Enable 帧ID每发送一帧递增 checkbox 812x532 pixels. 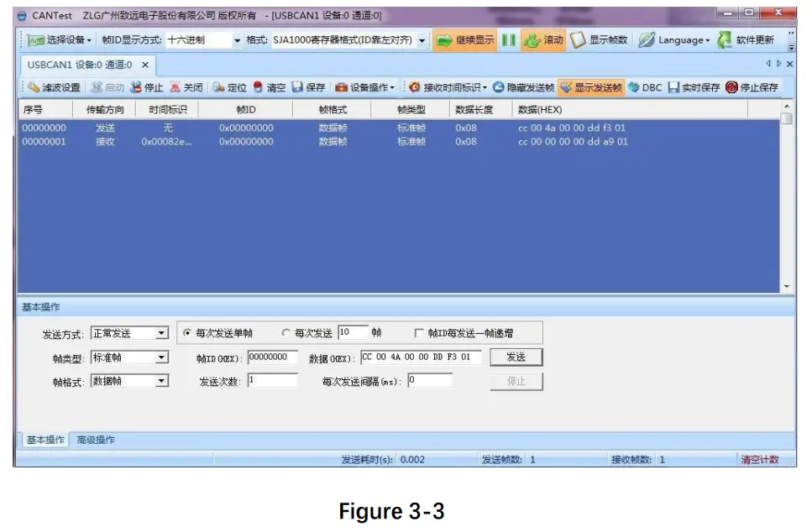(x=419, y=333)
